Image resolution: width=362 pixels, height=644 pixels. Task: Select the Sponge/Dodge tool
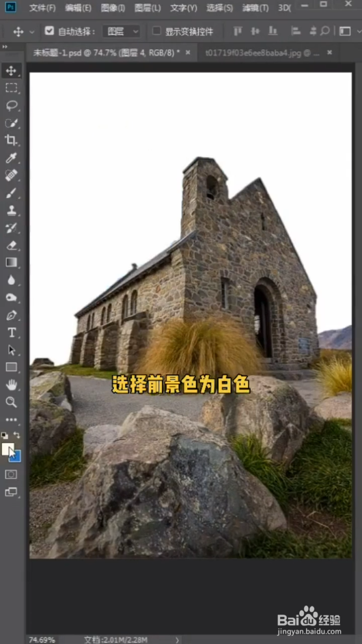pyautogui.click(x=11, y=297)
